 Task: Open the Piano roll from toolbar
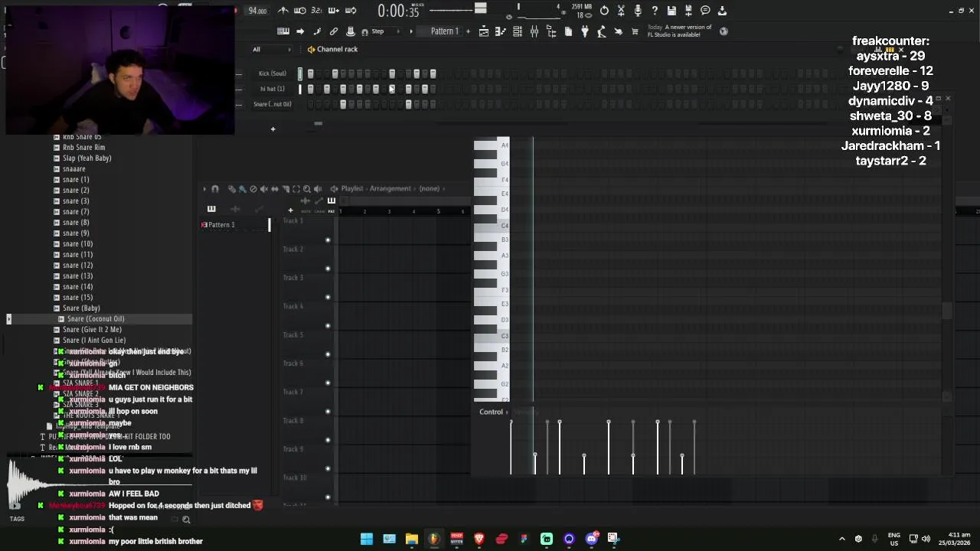click(x=500, y=31)
